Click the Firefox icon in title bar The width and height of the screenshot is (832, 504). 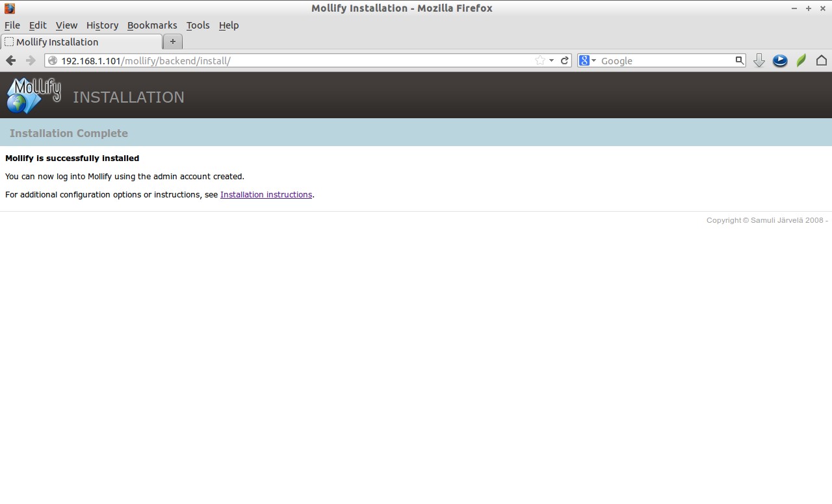click(9, 8)
